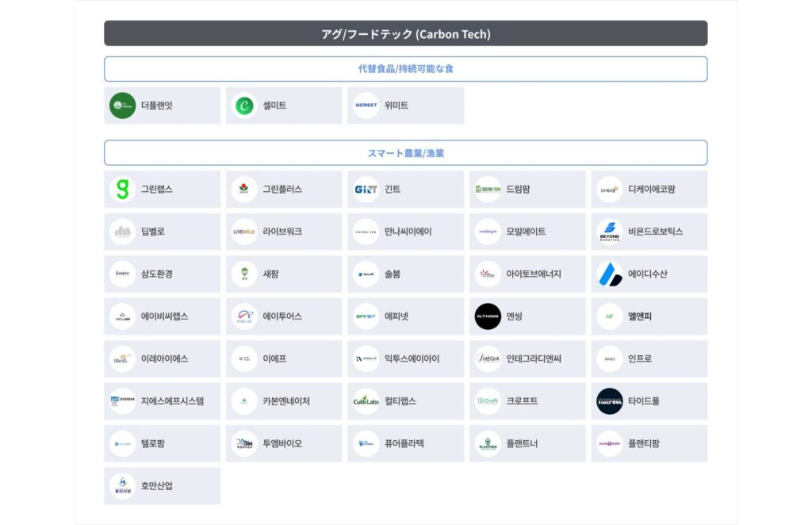Screen dimensions: 812x525
Task: Click the 인프로 logo icon
Action: (x=610, y=358)
